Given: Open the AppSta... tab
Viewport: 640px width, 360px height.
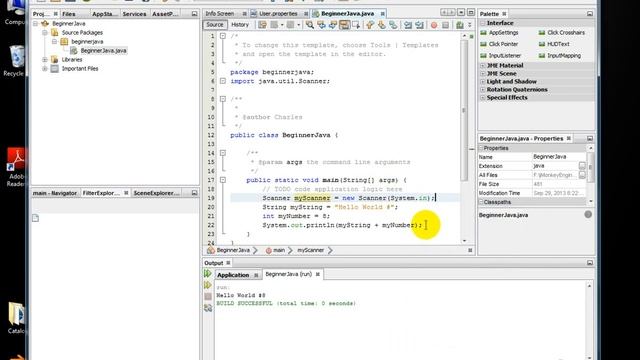Looking at the screenshot, I should click(105, 14).
